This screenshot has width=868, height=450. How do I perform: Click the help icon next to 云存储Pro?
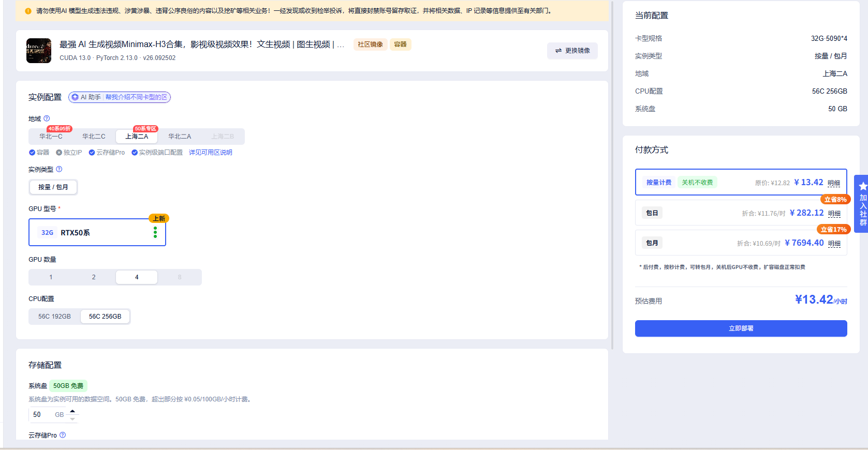coord(63,435)
